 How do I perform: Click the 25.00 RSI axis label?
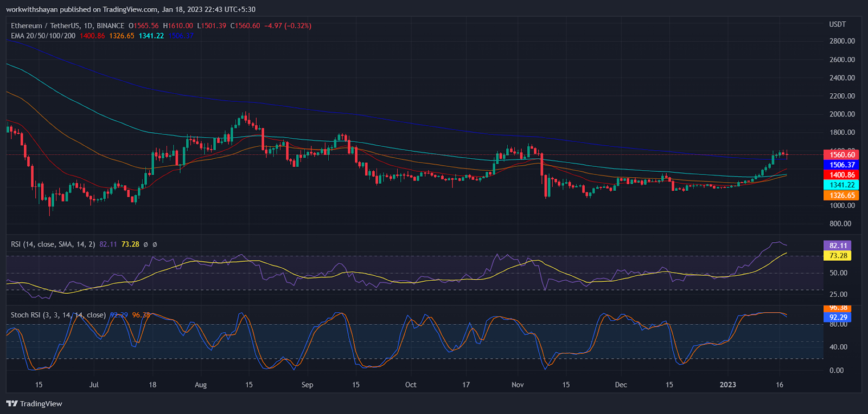click(838, 295)
